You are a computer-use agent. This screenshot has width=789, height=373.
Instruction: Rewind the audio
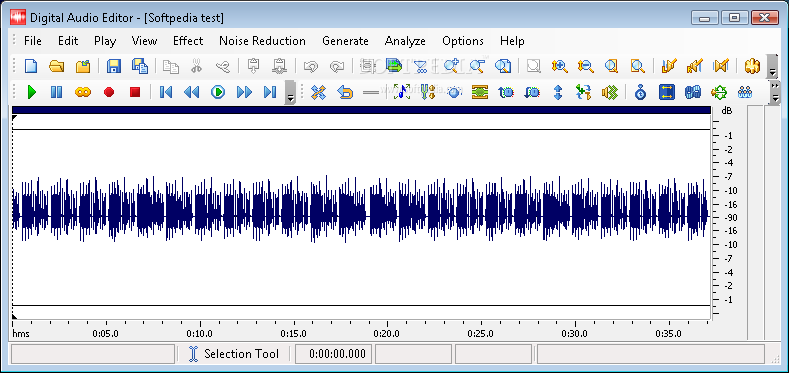pyautogui.click(x=191, y=92)
